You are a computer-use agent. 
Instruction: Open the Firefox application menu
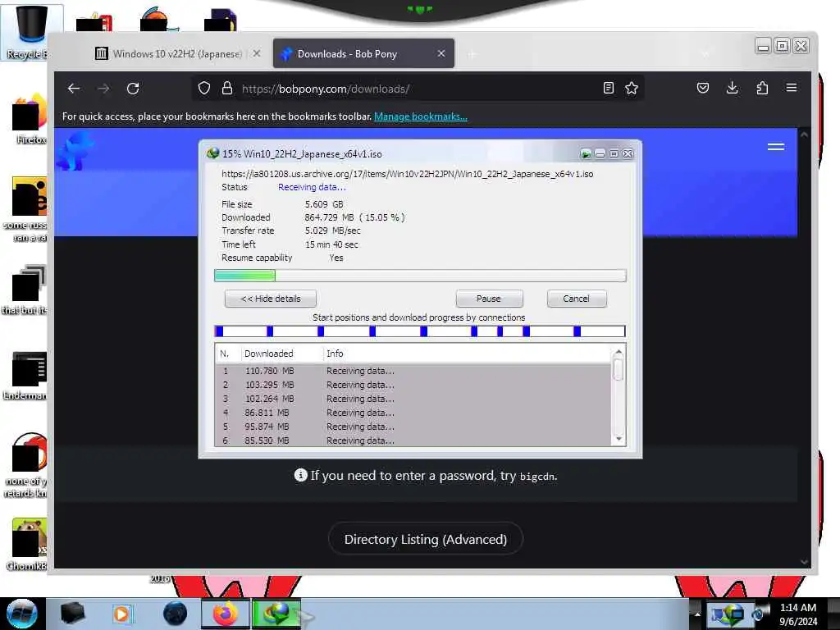(792, 87)
